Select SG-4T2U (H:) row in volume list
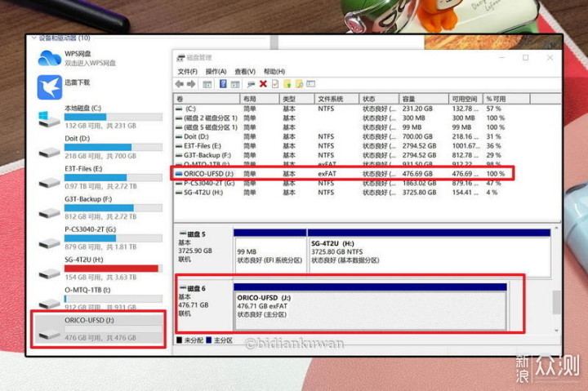The image size is (588, 391). [341, 193]
